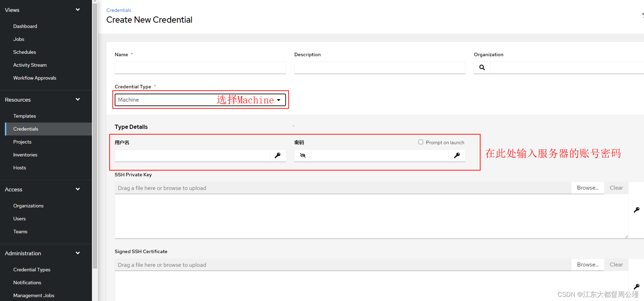644x301 pixels.
Task: Click the Organization search magnifier icon
Action: (x=482, y=68)
